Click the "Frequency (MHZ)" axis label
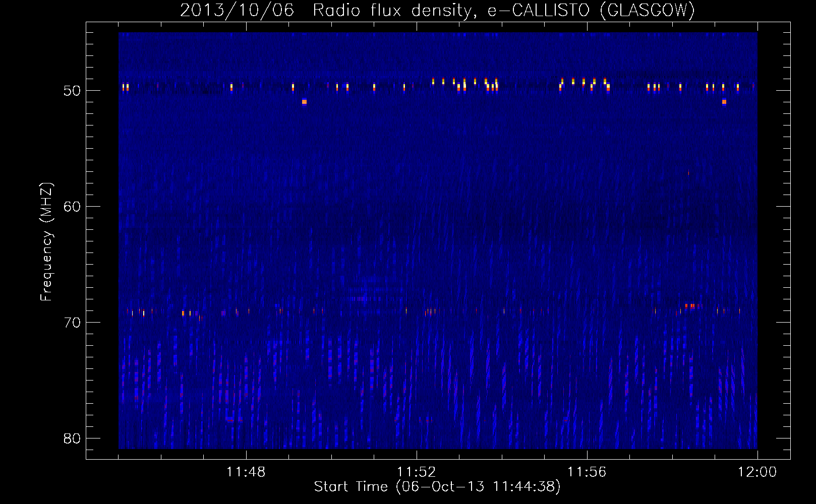The width and height of the screenshot is (816, 504). coord(46,242)
